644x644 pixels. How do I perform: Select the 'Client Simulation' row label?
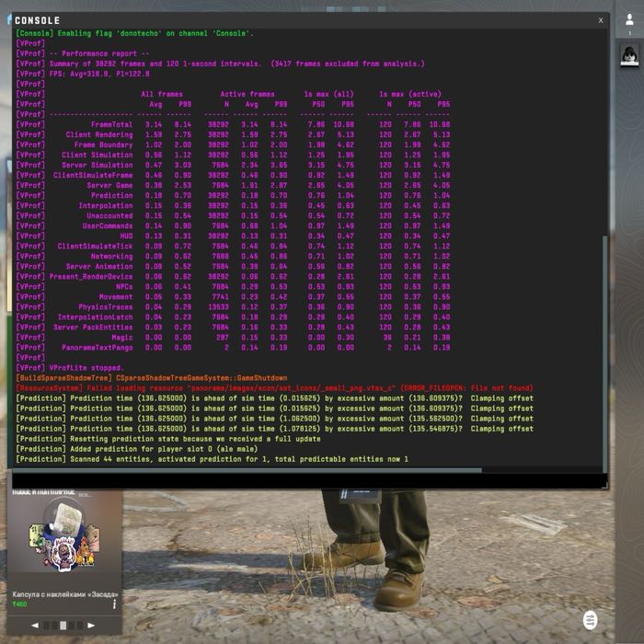click(97, 155)
